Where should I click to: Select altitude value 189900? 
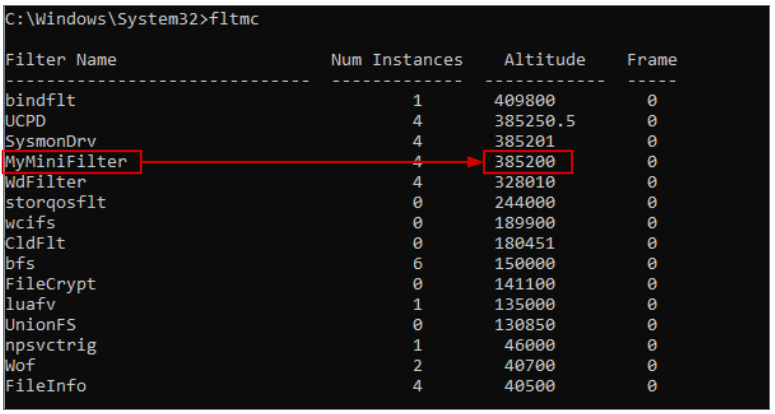(525, 223)
